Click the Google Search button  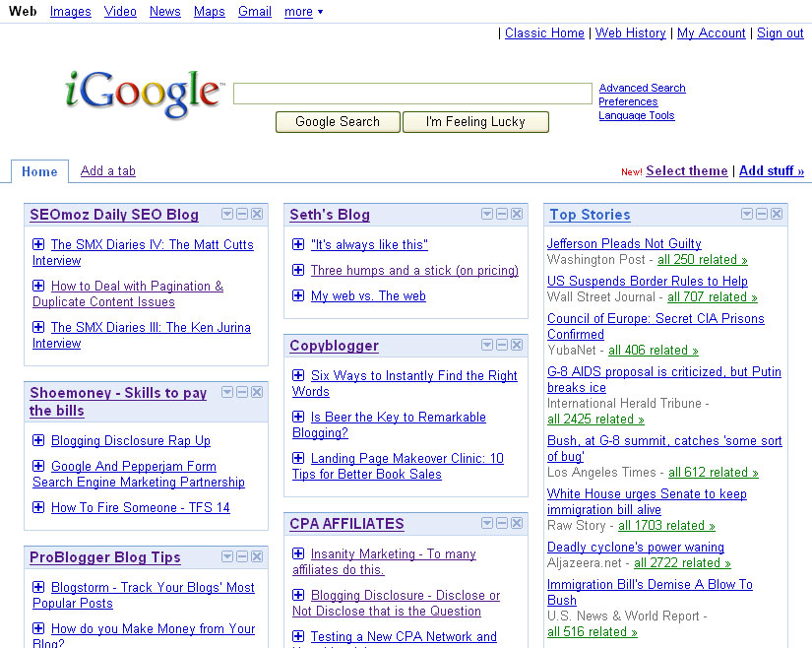tap(338, 122)
